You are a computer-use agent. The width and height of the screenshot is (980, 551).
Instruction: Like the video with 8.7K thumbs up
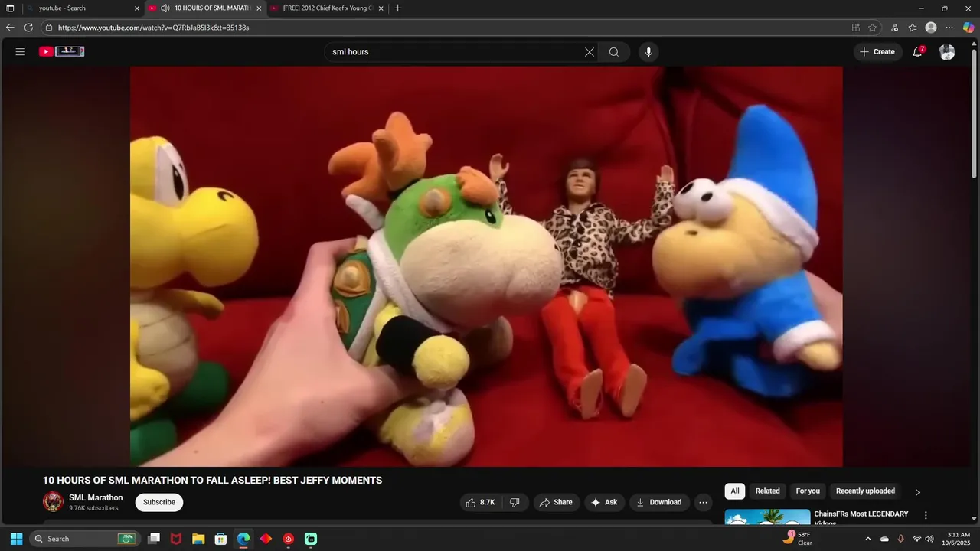[480, 502]
